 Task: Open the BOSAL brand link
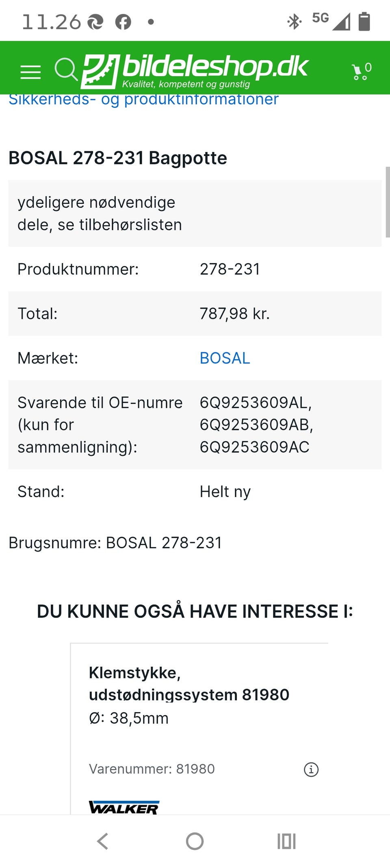pos(225,358)
